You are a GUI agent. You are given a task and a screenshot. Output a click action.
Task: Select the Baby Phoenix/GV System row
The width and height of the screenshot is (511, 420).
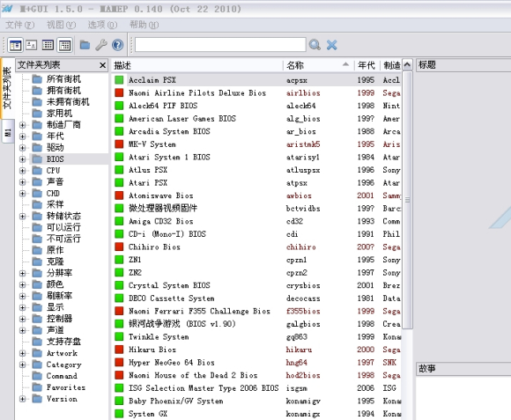(x=256, y=402)
